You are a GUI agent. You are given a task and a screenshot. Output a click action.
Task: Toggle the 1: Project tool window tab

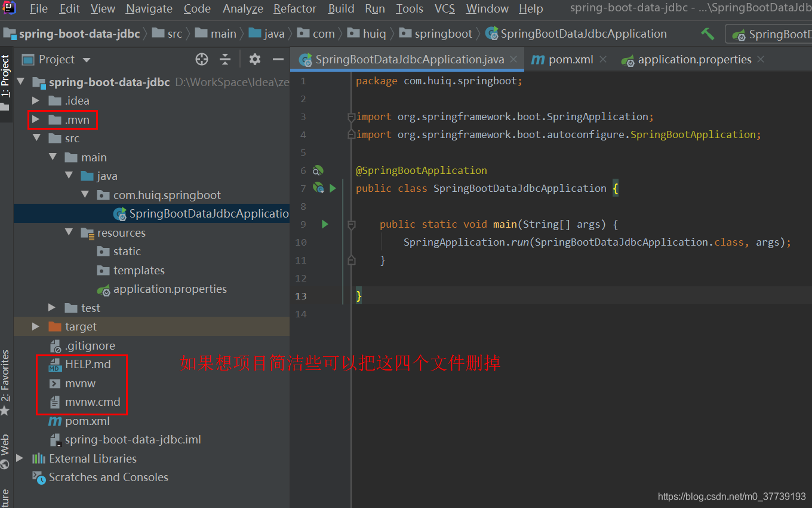(x=5, y=84)
